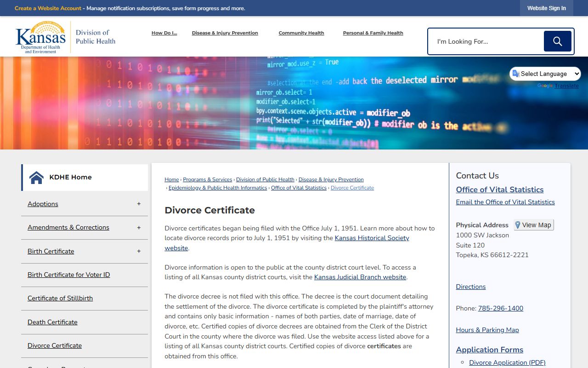Expand the Adoptions submenu
The image size is (588, 368).
click(139, 204)
